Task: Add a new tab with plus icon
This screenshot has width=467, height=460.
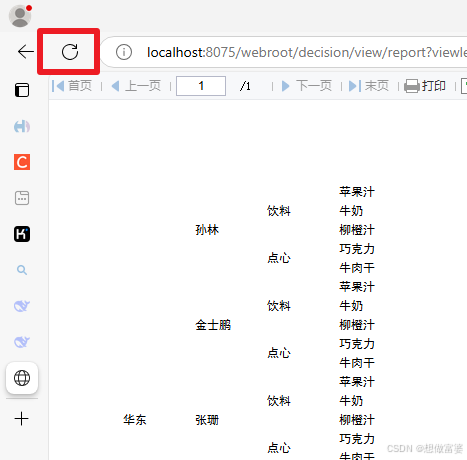Action: click(x=22, y=419)
